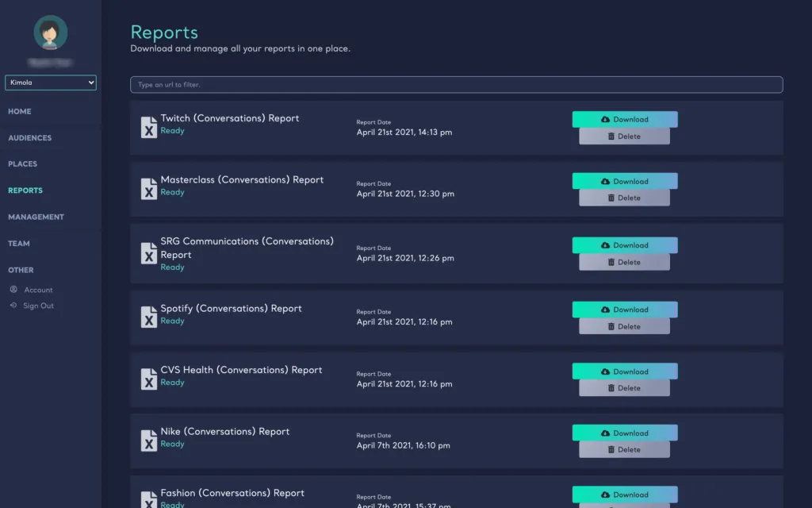The width and height of the screenshot is (812, 508).
Task: Delete the CVS Health (Conversations) Report
Action: click(x=624, y=388)
